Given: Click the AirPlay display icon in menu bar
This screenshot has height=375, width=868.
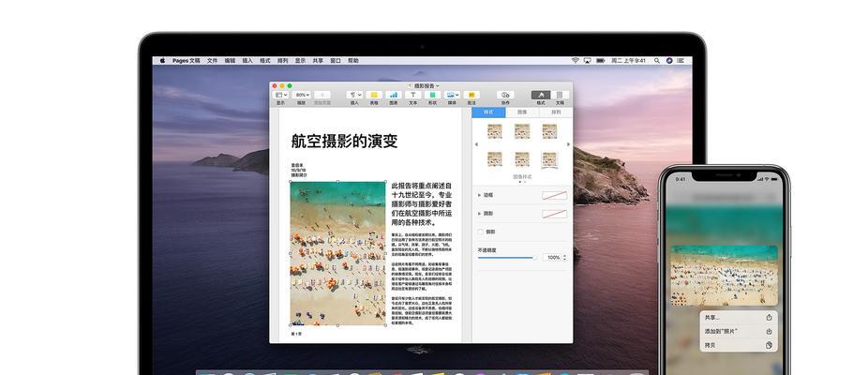Looking at the screenshot, I should pyautogui.click(x=588, y=60).
